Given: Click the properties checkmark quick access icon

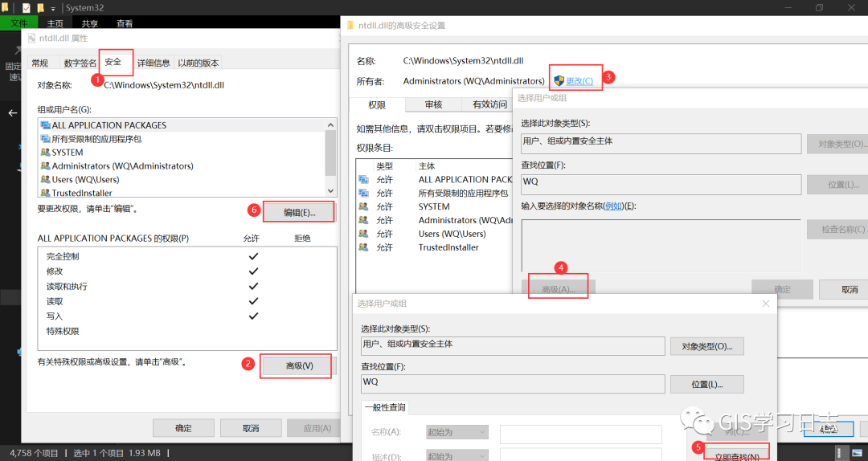Looking at the screenshot, I should [x=26, y=8].
